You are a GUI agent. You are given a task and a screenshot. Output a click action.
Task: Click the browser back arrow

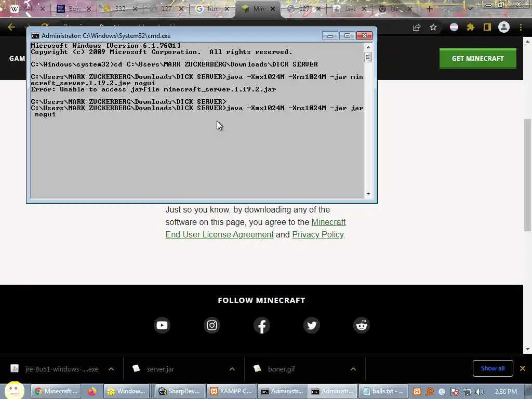pyautogui.click(x=11, y=27)
